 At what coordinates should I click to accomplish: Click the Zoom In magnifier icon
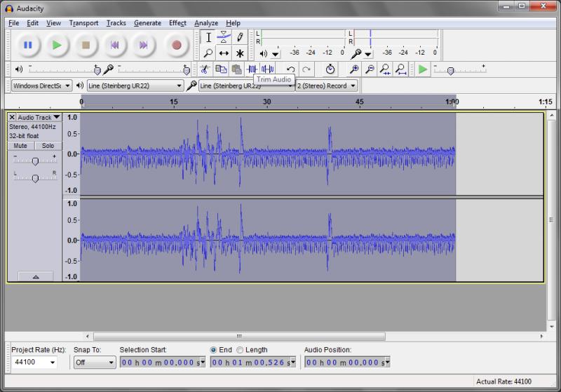pos(354,69)
